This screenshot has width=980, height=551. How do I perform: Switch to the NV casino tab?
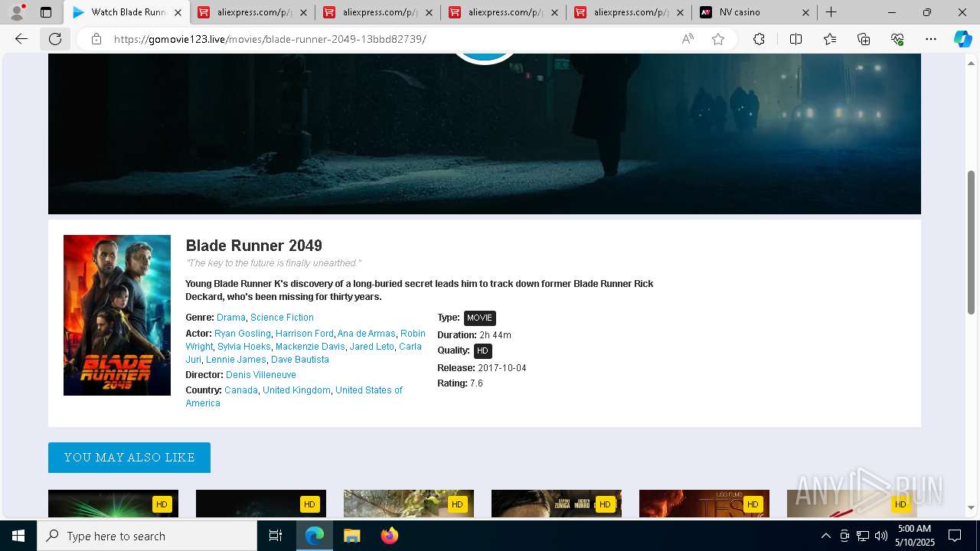coord(755,12)
